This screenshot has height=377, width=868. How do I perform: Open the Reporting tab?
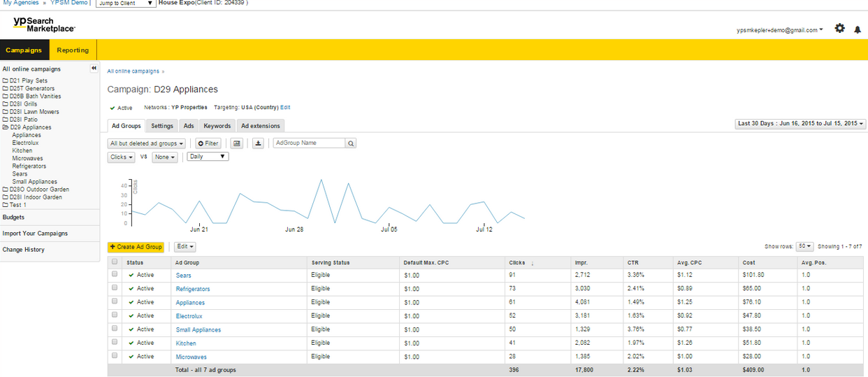[x=73, y=50]
